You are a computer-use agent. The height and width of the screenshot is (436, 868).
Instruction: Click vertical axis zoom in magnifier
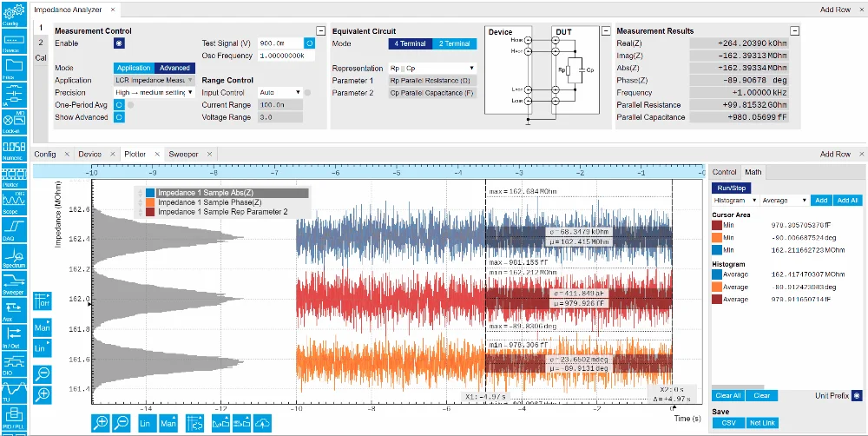[x=42, y=395]
